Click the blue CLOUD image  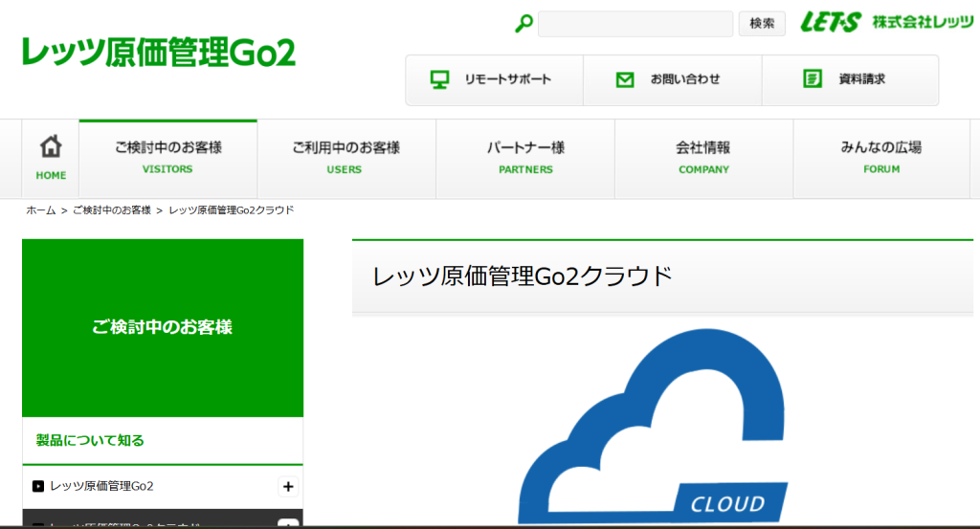point(653,426)
